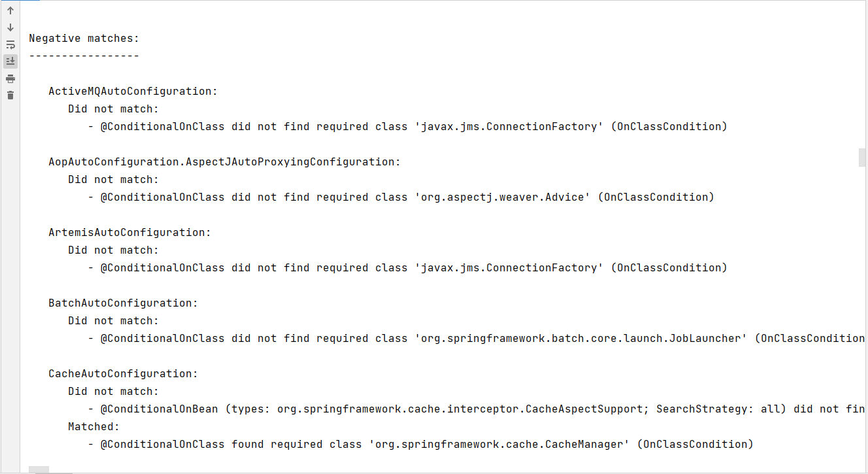Click the print console output icon

10,78
